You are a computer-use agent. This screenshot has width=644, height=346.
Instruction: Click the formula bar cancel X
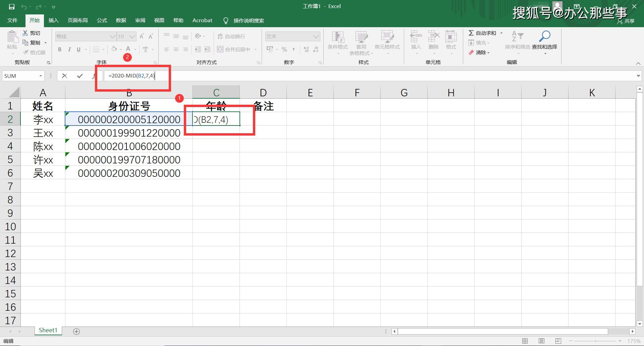point(64,76)
